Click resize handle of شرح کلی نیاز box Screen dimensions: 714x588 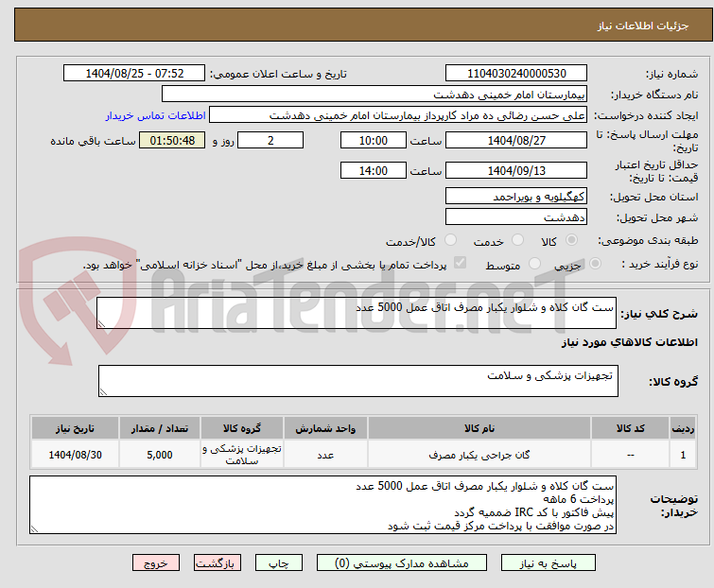101,324
